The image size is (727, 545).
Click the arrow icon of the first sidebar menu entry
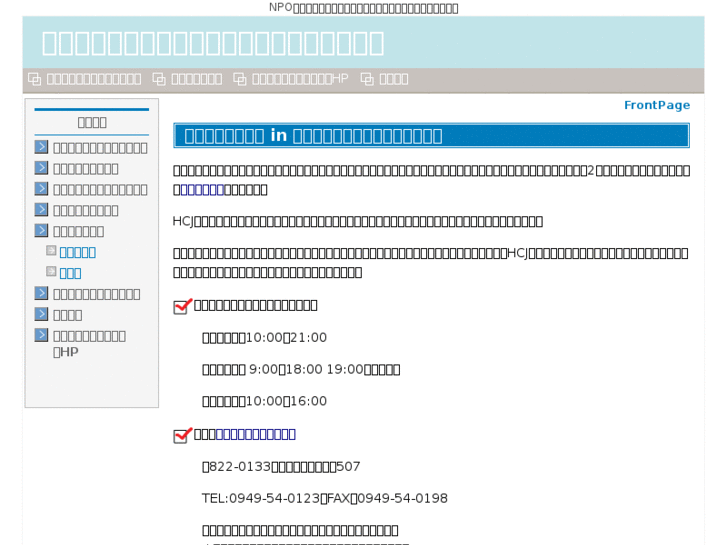click(x=41, y=147)
